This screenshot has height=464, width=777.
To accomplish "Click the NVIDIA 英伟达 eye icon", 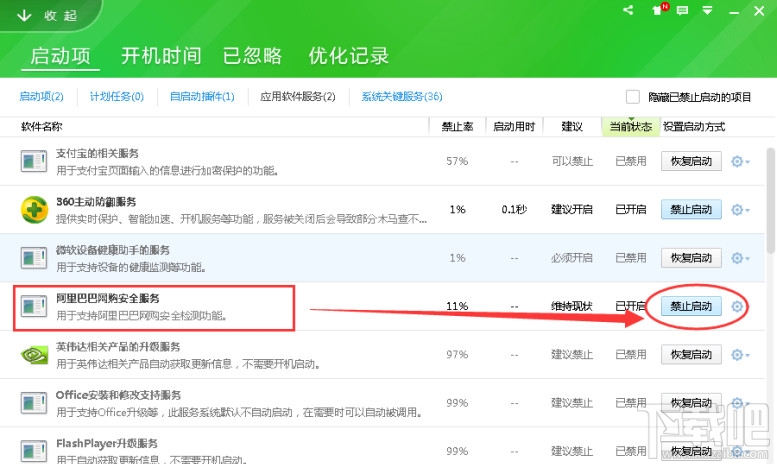I will [34, 355].
